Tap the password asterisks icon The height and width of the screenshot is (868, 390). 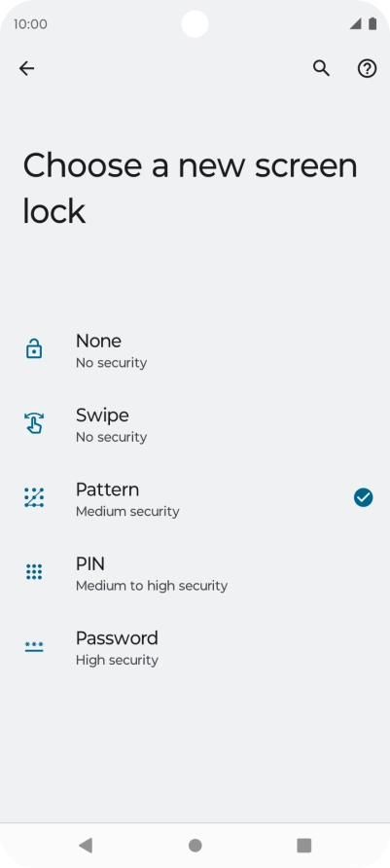34,646
